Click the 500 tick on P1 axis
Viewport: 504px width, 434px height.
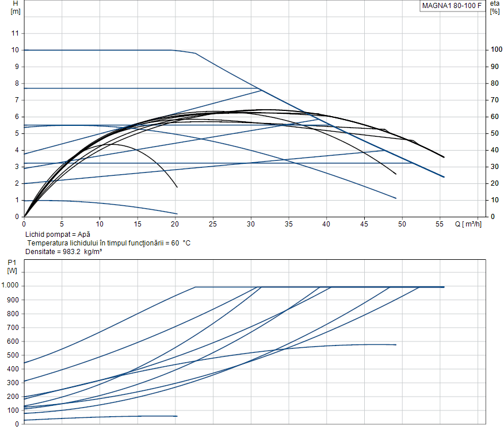pos(13,355)
